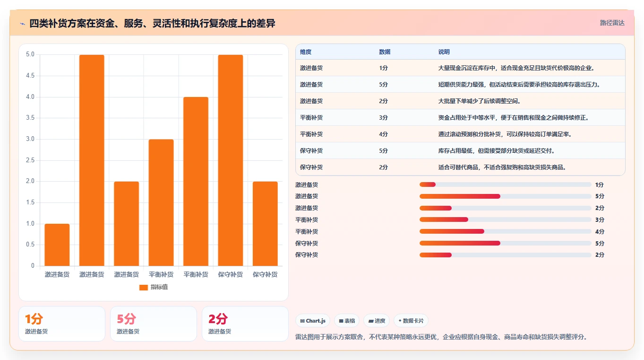Click the 保守补货 5分 progress bar
This screenshot has width=644, height=360.
click(x=506, y=243)
